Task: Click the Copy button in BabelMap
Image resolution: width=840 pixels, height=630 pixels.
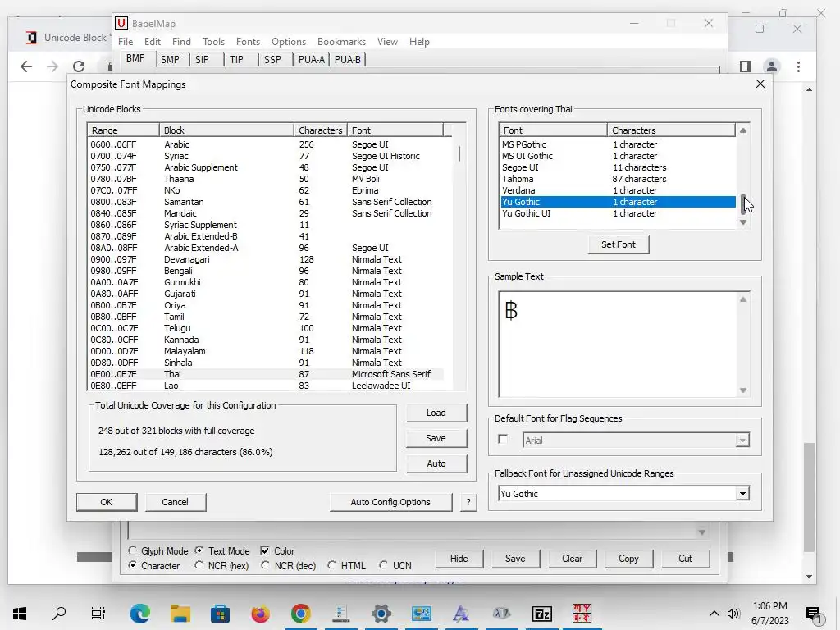Action: [628, 558]
